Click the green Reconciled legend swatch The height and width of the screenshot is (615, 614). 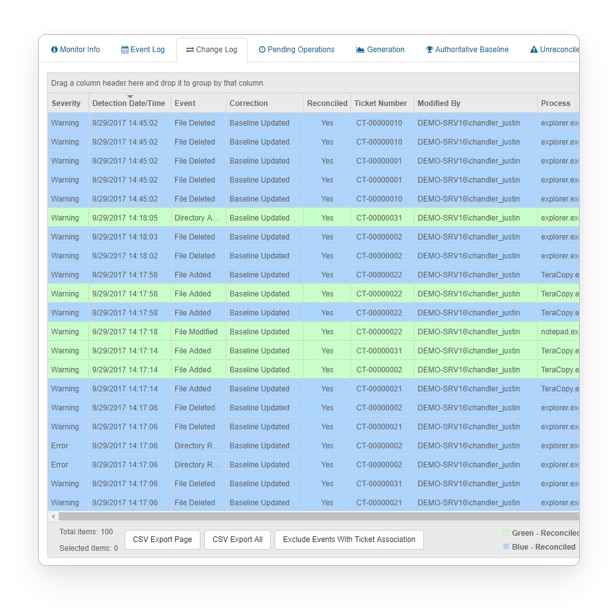(506, 533)
